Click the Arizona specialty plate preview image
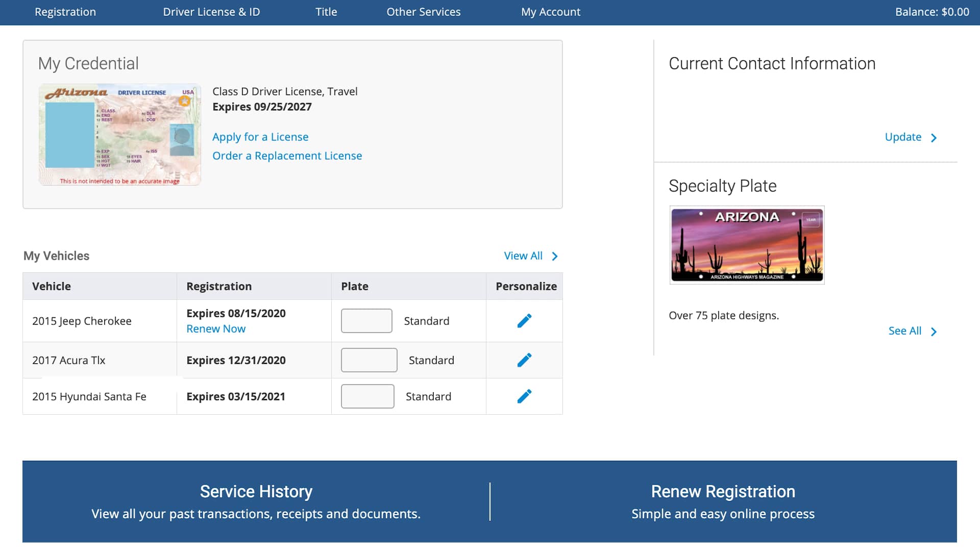Image resolution: width=980 pixels, height=551 pixels. [747, 245]
